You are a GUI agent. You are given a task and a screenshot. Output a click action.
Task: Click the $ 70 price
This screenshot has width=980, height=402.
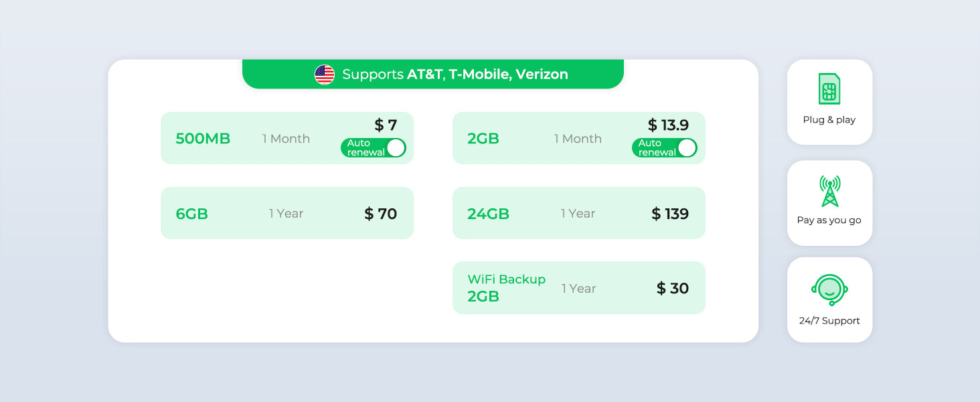click(381, 214)
